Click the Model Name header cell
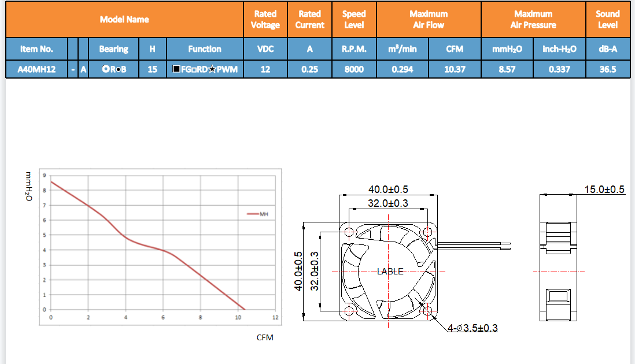 coord(124,20)
